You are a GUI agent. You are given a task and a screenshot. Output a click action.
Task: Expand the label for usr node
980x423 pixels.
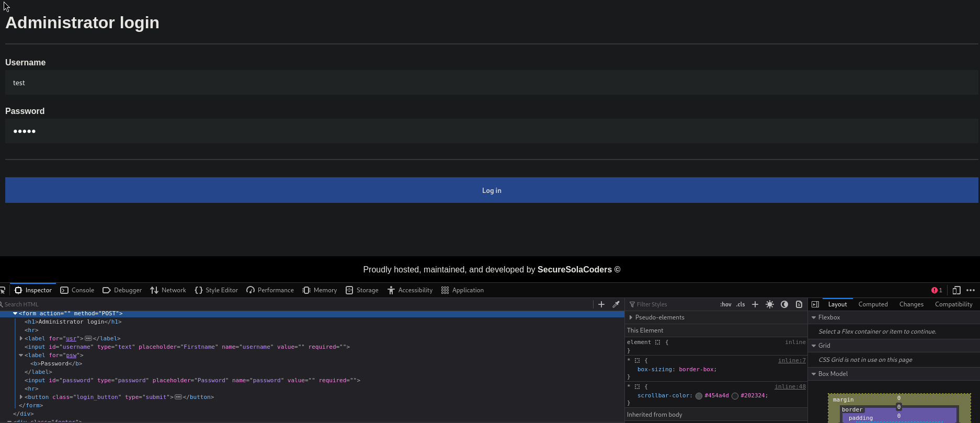21,338
